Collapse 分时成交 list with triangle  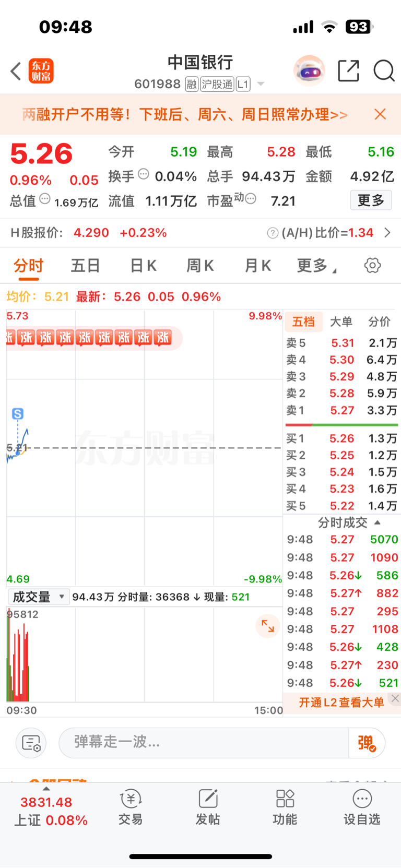click(378, 522)
